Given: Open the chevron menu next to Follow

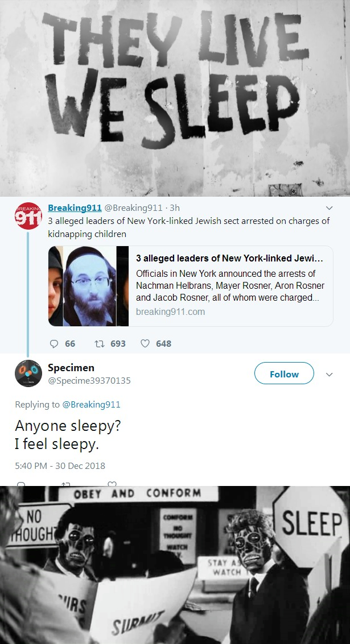Looking at the screenshot, I should (x=329, y=375).
